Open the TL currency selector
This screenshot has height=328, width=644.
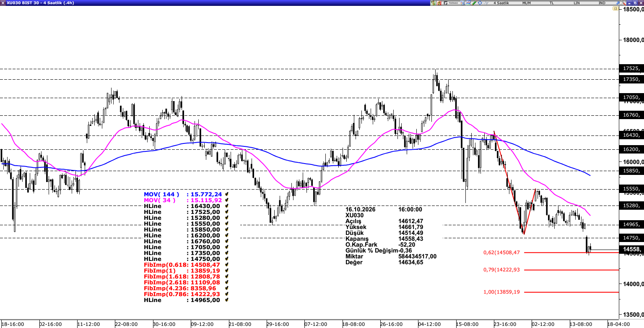tap(552, 3)
